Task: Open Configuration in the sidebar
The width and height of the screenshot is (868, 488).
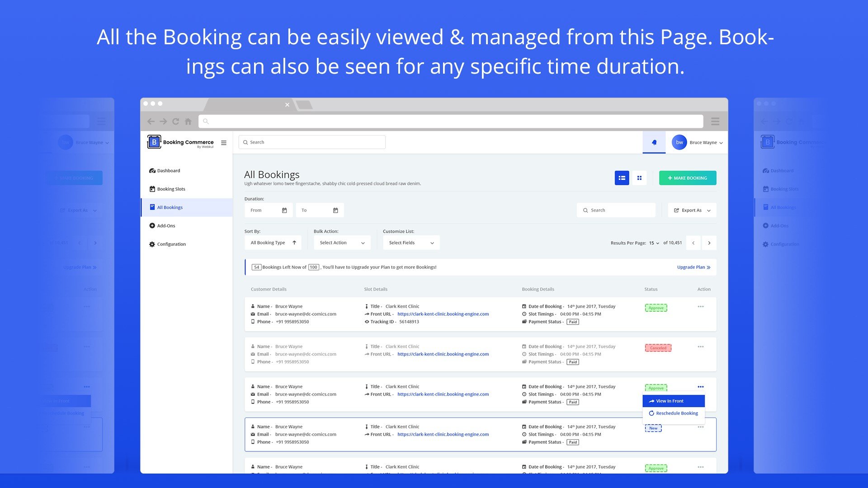Action: point(186,244)
